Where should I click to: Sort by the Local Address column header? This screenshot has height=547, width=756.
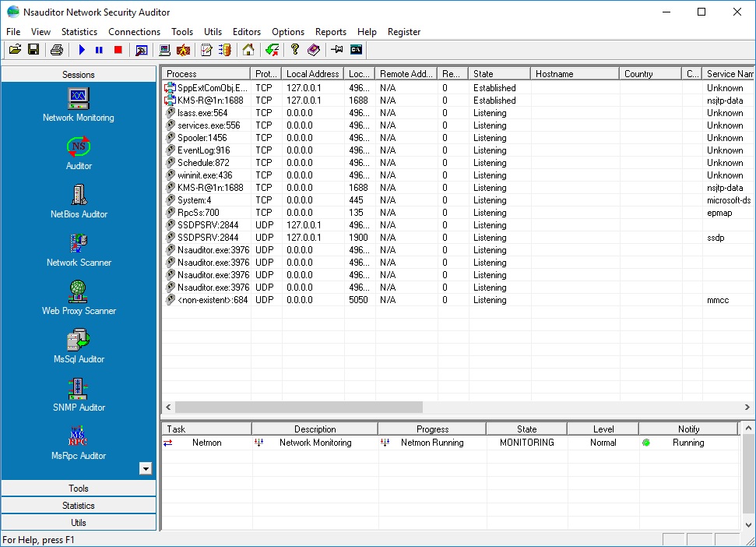(x=313, y=74)
